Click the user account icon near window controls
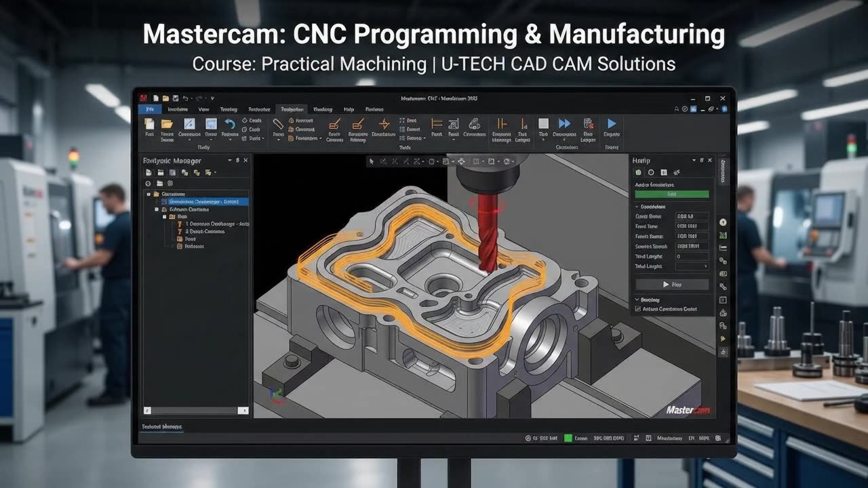Viewport: 868px width, 488px height. click(x=677, y=109)
